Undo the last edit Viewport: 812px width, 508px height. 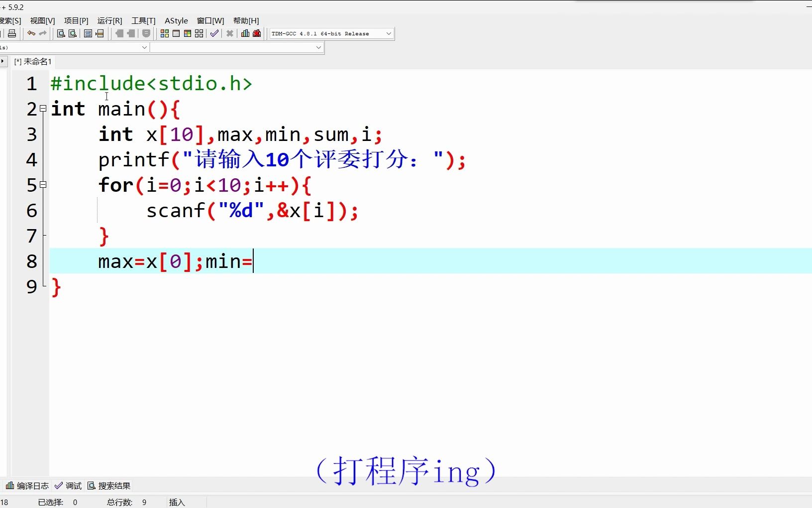click(x=30, y=33)
